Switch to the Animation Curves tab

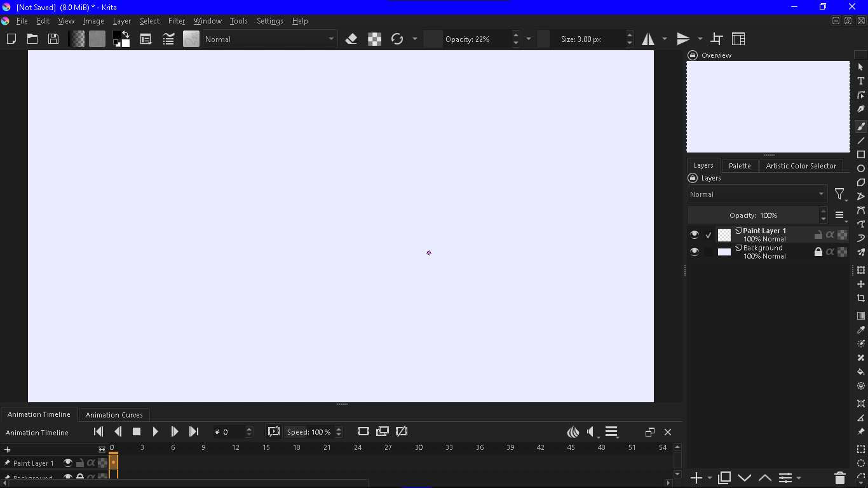(x=114, y=415)
